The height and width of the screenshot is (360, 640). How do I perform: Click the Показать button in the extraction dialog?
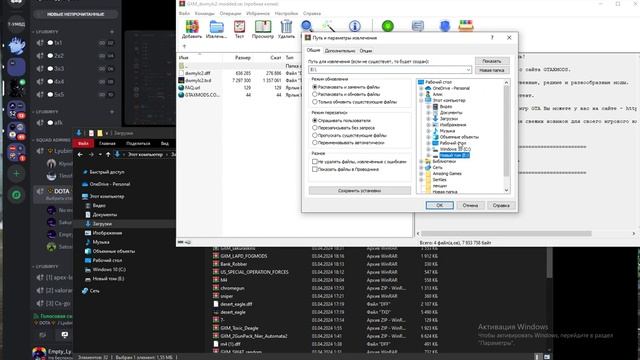[x=492, y=61]
